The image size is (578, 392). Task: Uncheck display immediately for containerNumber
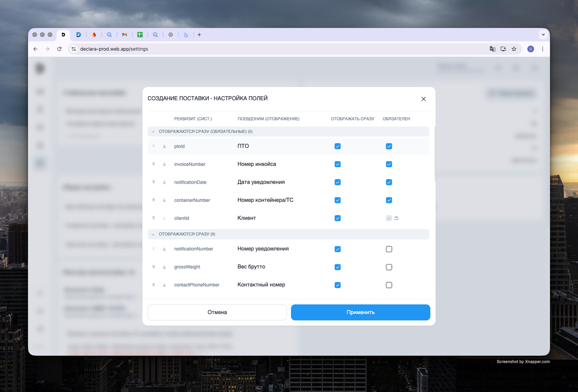pos(338,200)
